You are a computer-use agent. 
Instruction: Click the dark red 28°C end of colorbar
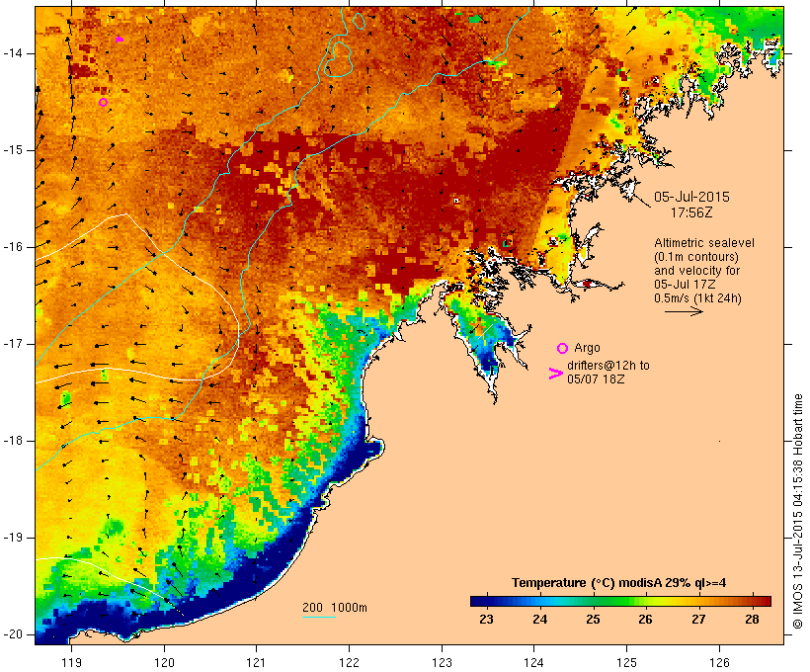coord(763,601)
